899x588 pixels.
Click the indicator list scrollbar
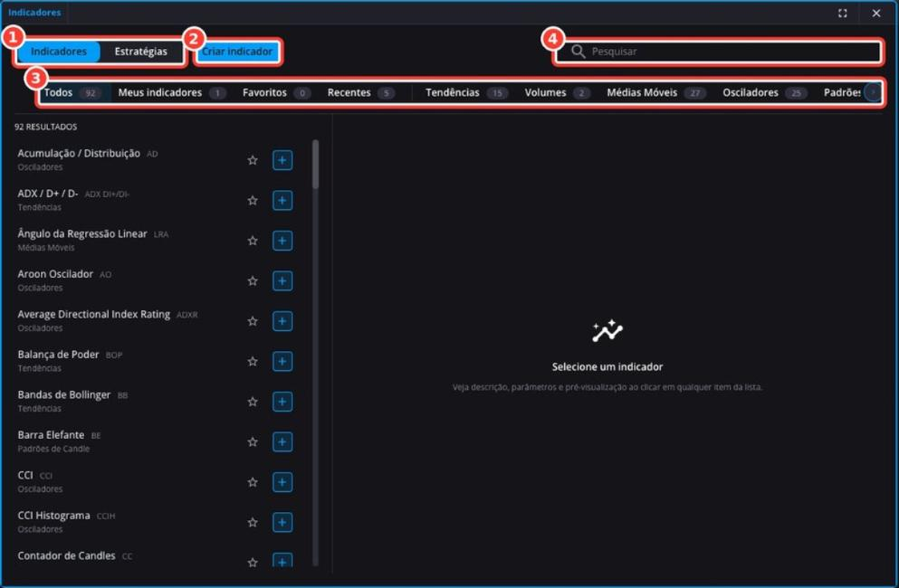click(315, 165)
